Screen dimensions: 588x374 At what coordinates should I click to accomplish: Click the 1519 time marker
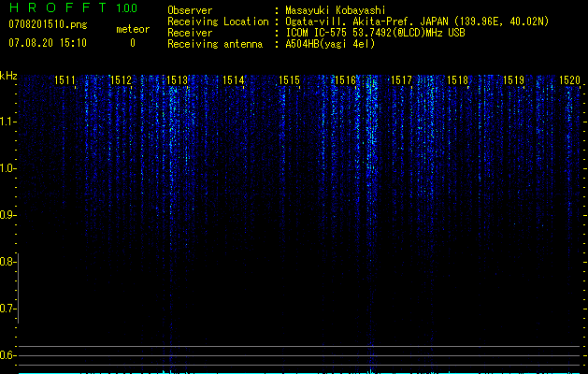point(513,80)
